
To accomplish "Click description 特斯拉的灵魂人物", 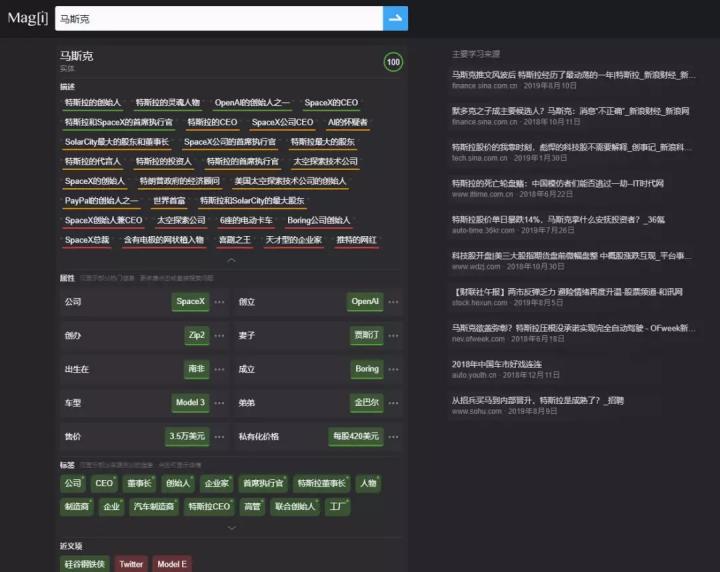I will tap(168, 102).
